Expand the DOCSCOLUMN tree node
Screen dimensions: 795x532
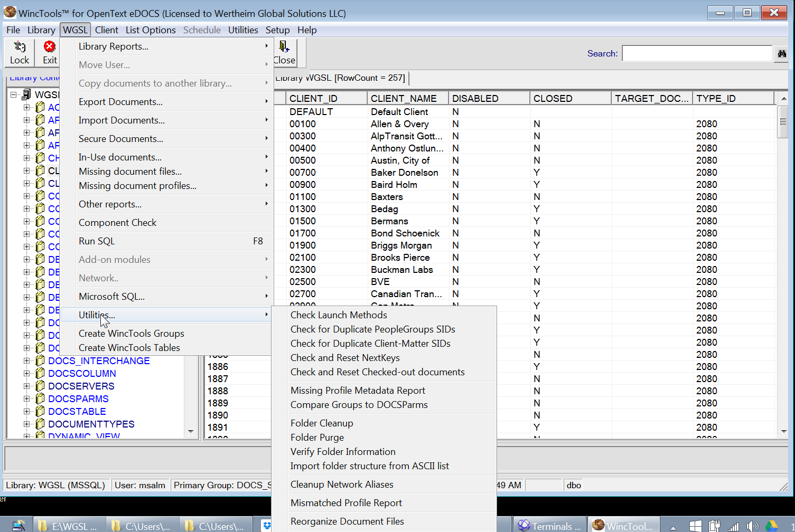[x=26, y=374]
